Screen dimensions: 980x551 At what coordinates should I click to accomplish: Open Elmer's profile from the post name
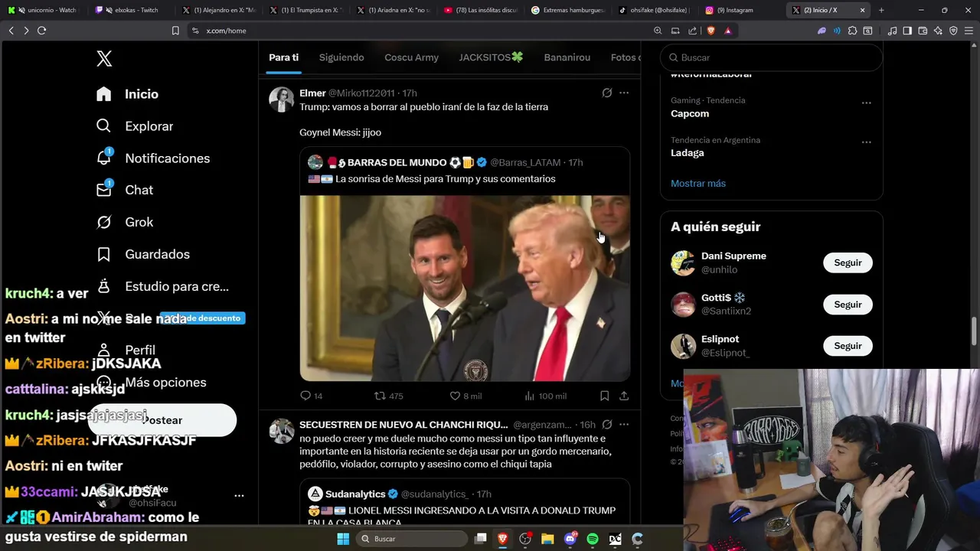point(312,93)
